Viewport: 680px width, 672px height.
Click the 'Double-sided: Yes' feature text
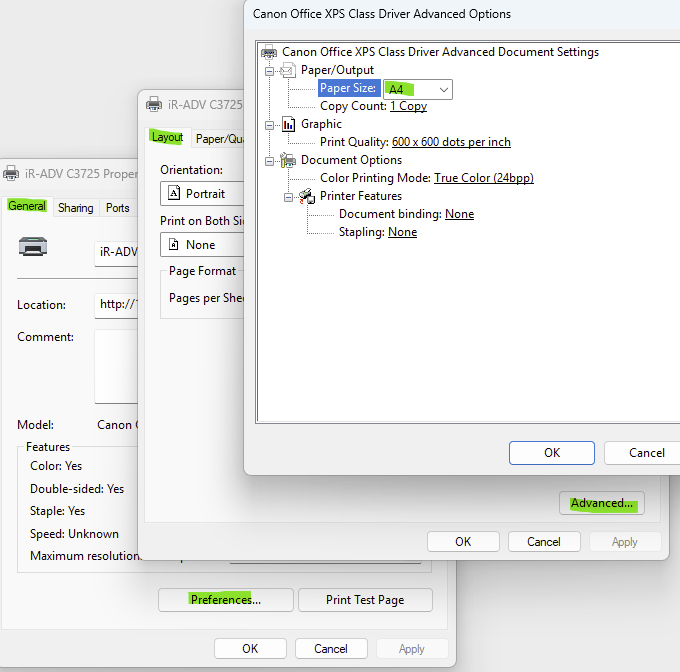click(x=77, y=489)
